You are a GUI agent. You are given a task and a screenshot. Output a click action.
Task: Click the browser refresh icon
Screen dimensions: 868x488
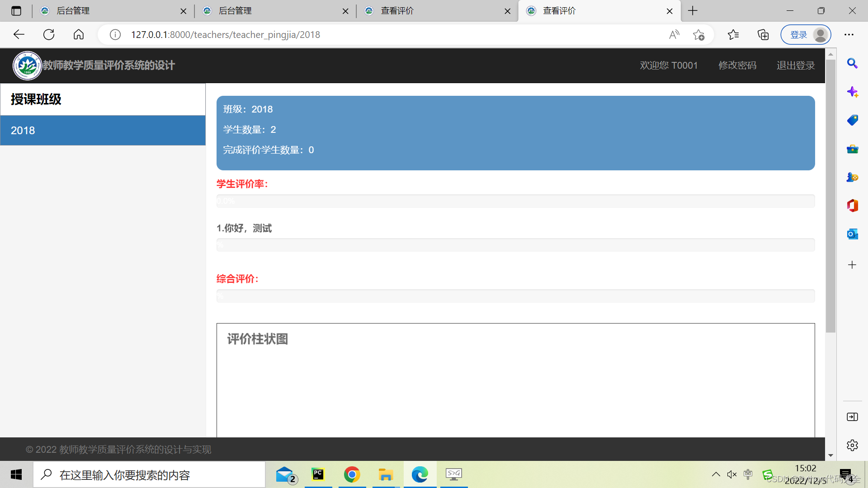click(49, 35)
